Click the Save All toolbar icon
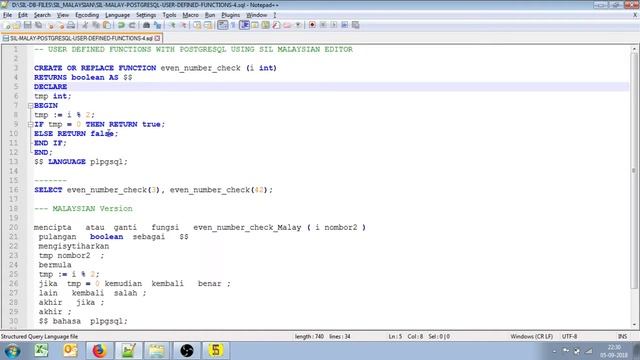Screen dimensions: 640x360 pyautogui.click(x=38, y=25)
